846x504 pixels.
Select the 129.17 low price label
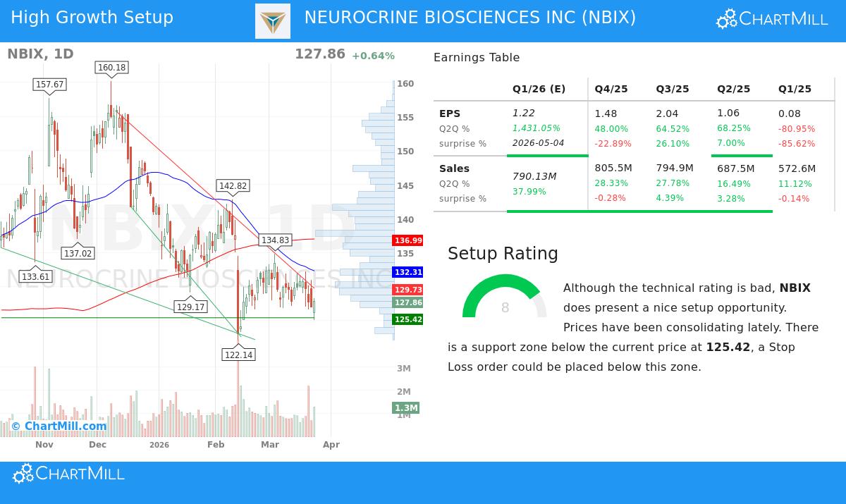(190, 307)
